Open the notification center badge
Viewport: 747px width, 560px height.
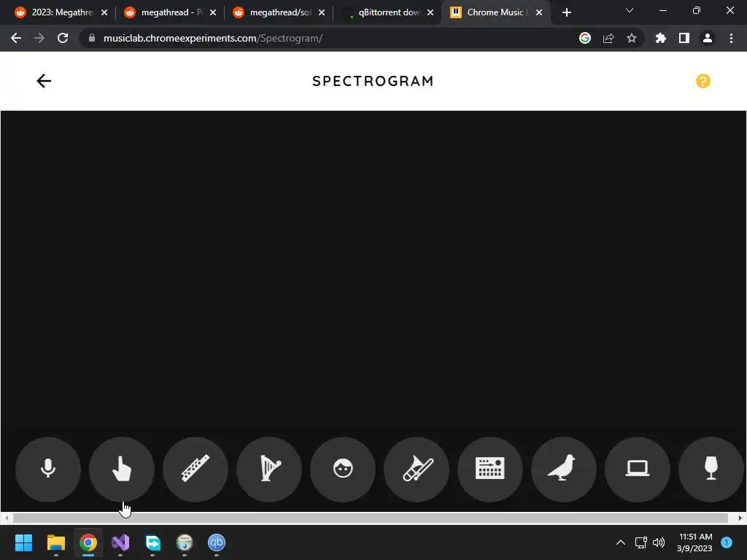coord(727,542)
